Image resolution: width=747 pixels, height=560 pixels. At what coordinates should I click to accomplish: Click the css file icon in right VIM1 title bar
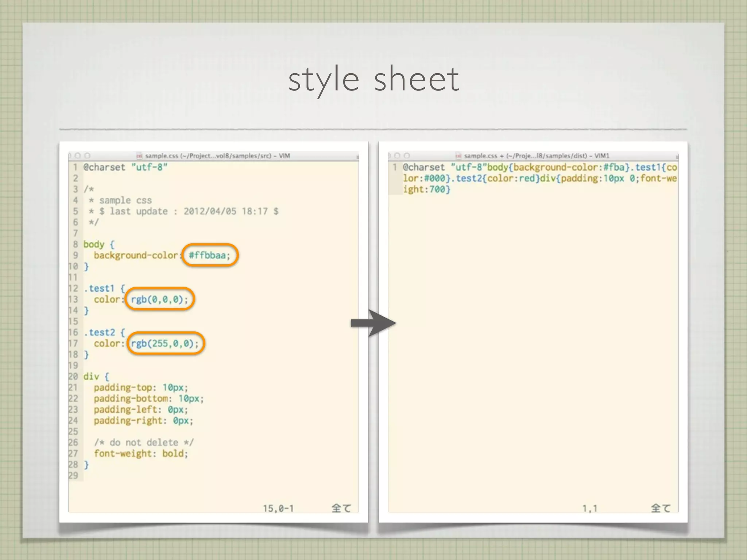pyautogui.click(x=458, y=156)
